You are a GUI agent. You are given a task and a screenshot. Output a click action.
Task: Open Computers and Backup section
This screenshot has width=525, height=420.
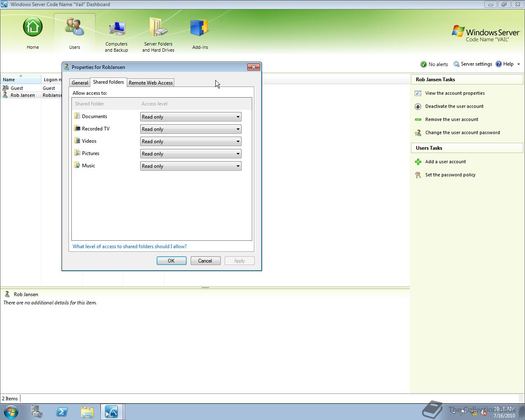[116, 36]
